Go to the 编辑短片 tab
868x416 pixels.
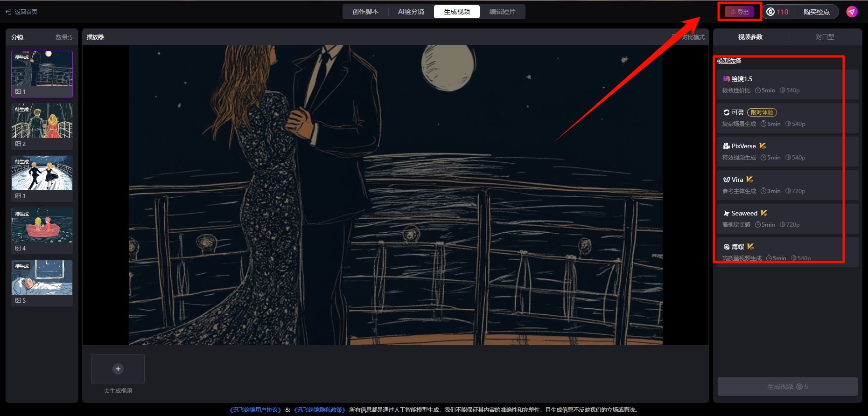(x=502, y=12)
